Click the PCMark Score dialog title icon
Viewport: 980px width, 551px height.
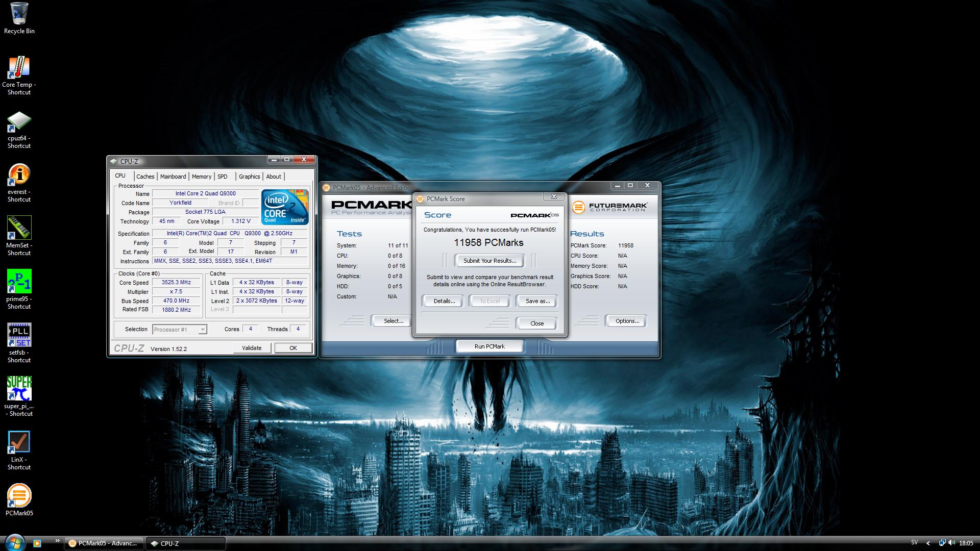[420, 199]
